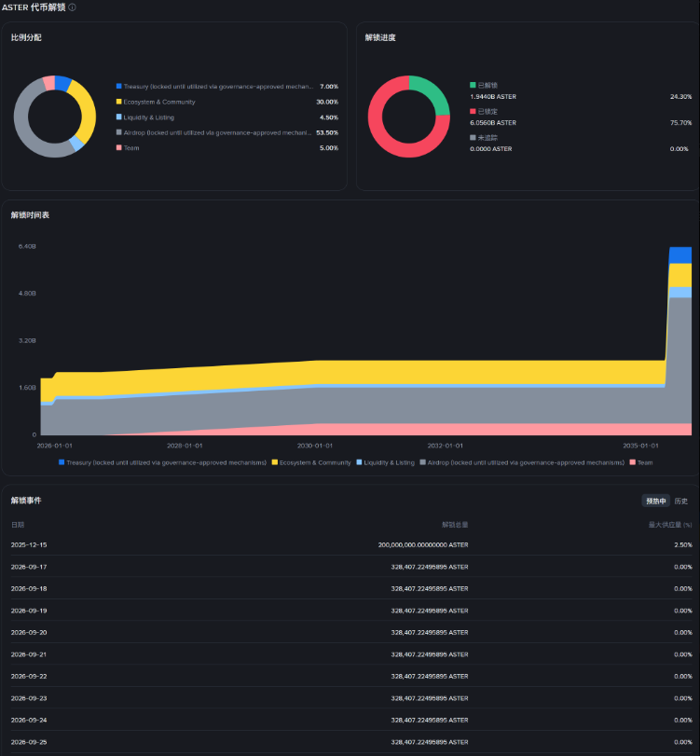Image resolution: width=700 pixels, height=756 pixels.
Task: Click 1.9440B ASTER unlocked amount
Action: pyautogui.click(x=493, y=96)
